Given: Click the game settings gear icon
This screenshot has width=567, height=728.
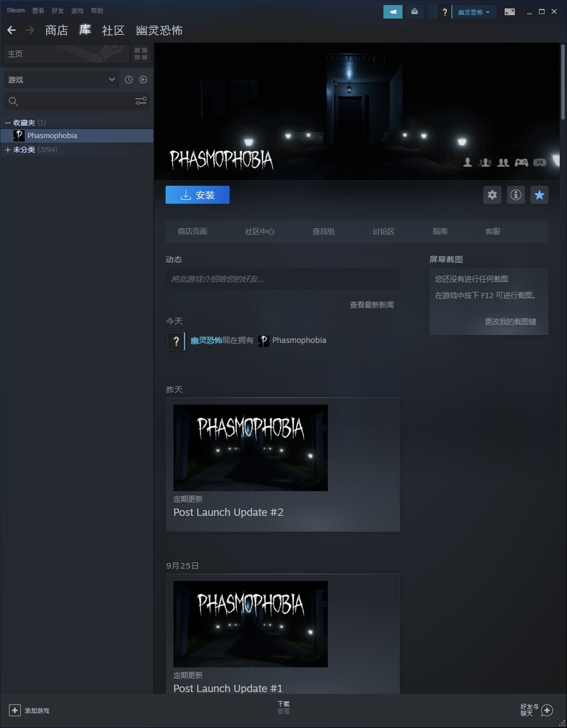Looking at the screenshot, I should click(492, 195).
